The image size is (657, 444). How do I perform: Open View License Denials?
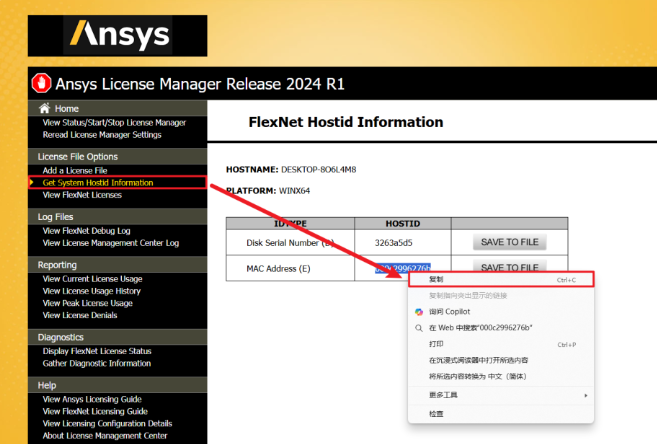tap(80, 315)
